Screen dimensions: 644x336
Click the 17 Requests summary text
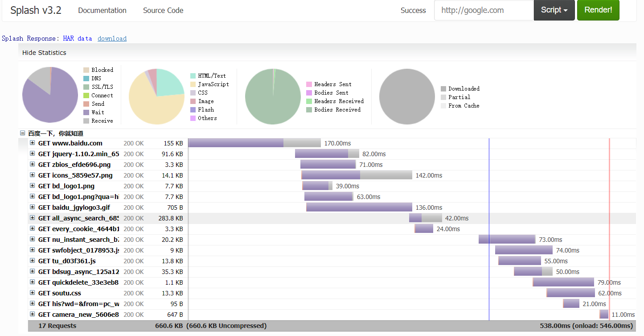[57, 326]
